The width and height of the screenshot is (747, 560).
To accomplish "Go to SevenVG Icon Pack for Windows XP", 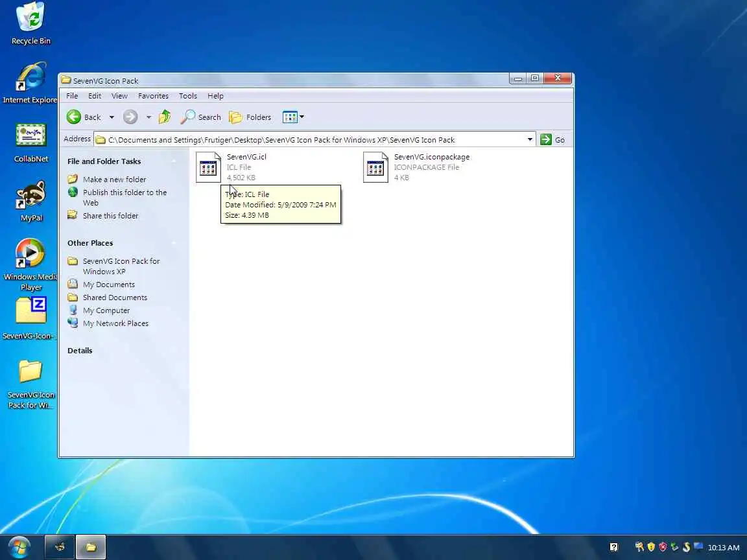I will (x=121, y=266).
